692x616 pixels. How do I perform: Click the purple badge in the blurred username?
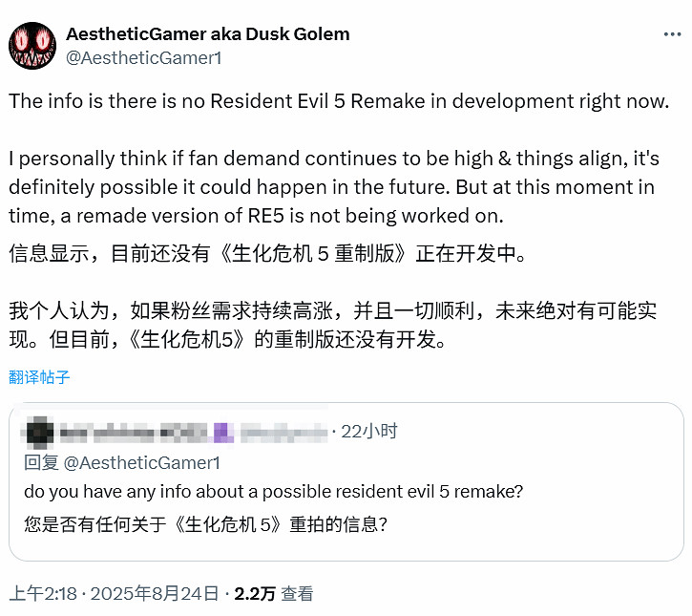click(222, 433)
